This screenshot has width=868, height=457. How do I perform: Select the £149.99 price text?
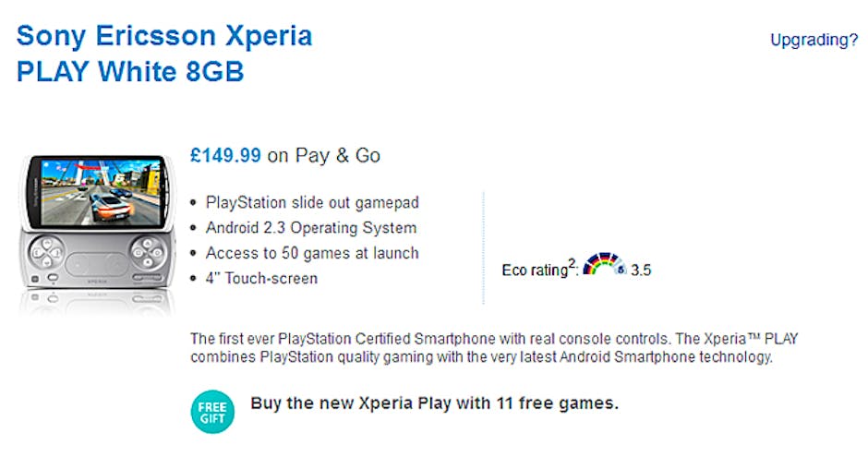click(225, 156)
